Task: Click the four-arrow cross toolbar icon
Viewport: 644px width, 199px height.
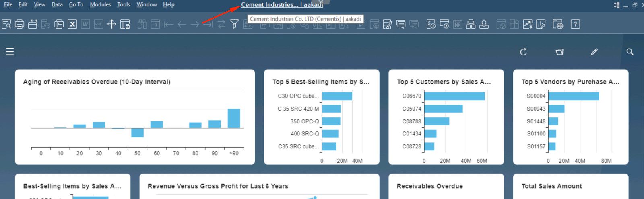Action: pyautogui.click(x=111, y=24)
